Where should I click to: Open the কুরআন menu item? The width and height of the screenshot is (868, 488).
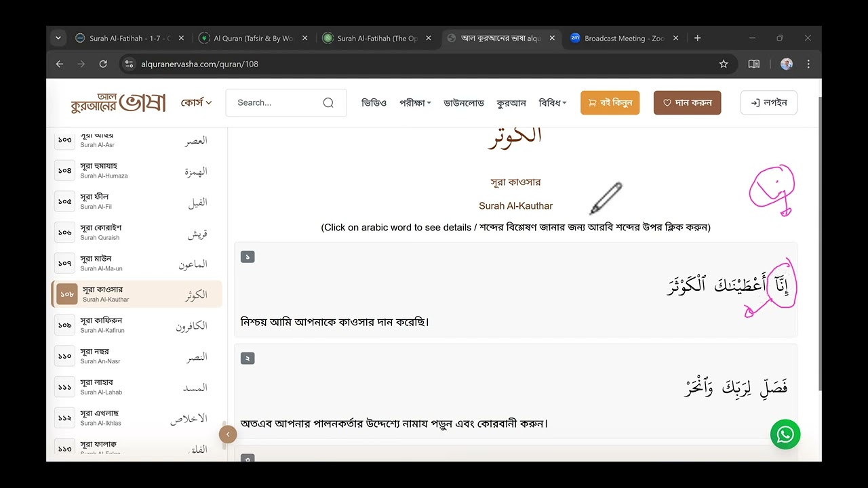point(511,102)
